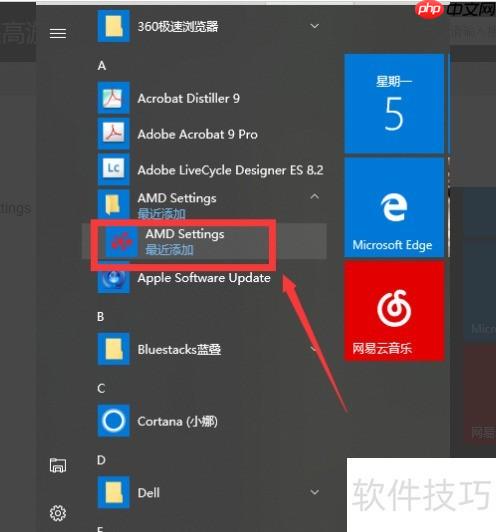The height and width of the screenshot is (532, 496).
Task: Click the Bluestacks蓝叠 label
Action: [179, 349]
